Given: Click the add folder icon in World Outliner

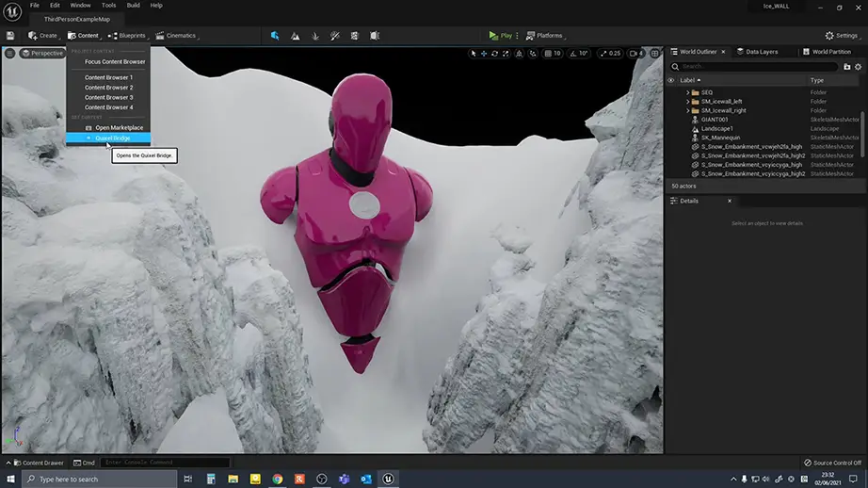Looking at the screenshot, I should click(847, 67).
